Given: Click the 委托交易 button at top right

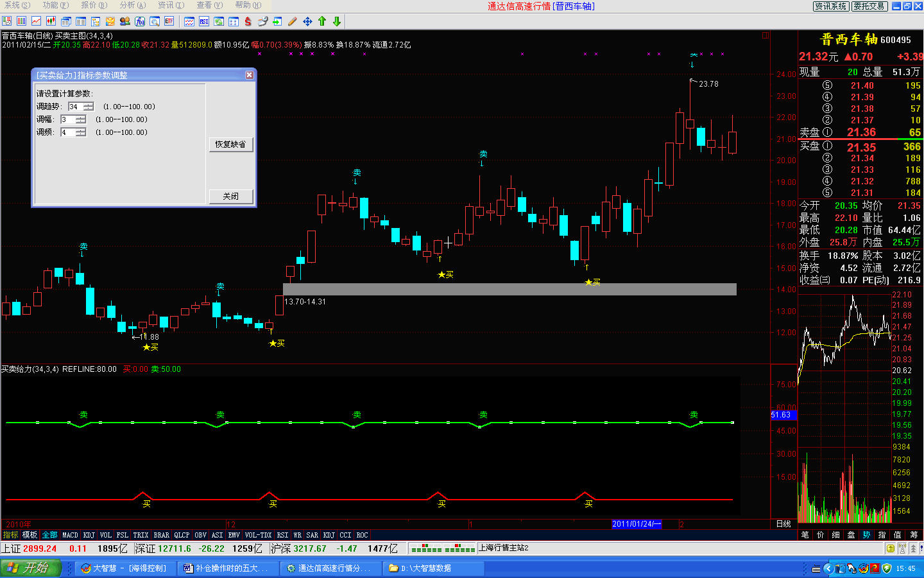Looking at the screenshot, I should (869, 6).
